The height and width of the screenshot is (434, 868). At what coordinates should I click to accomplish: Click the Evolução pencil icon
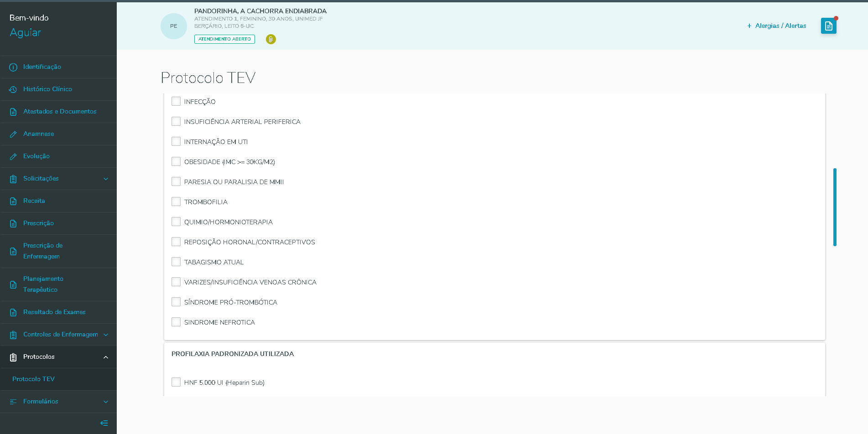tap(13, 156)
